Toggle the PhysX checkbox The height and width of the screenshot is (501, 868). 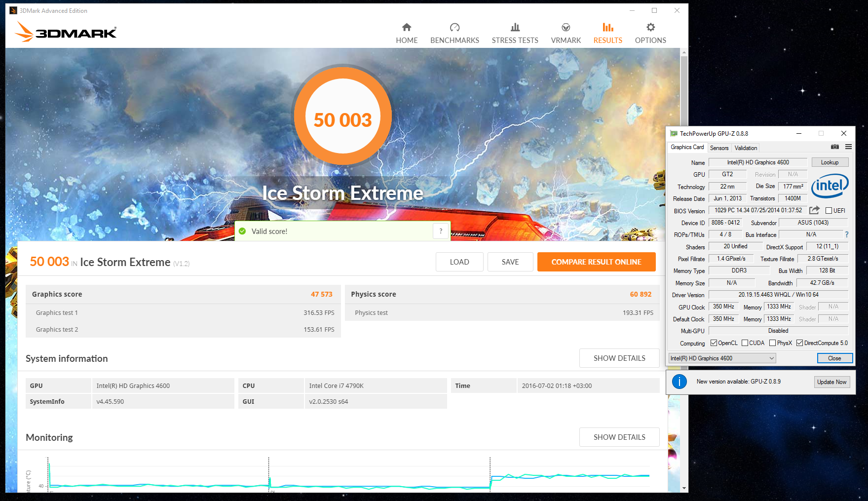[772, 343]
